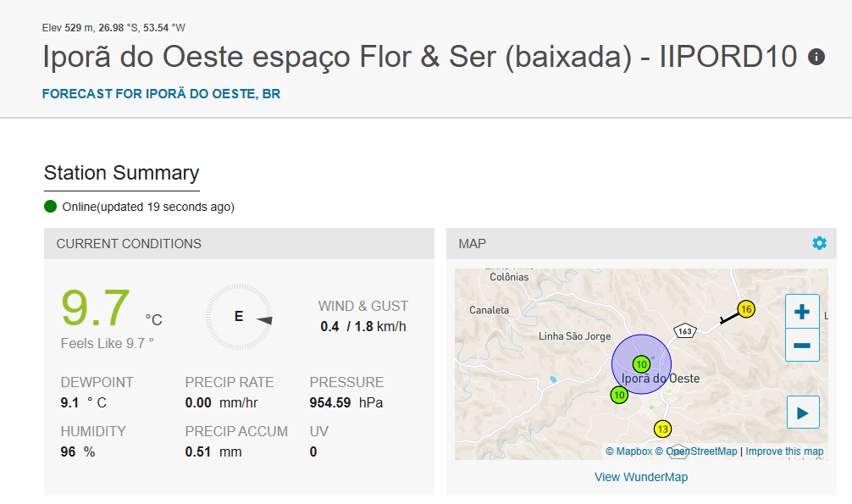The width and height of the screenshot is (852, 504).
Task: Click the route 163 shield on map
Action: [x=684, y=330]
